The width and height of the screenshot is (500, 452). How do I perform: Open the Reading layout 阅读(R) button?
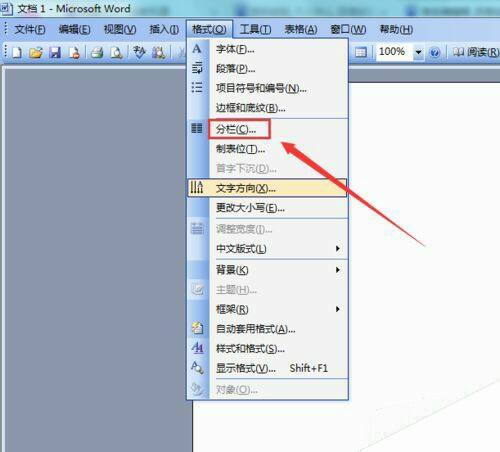coord(476,52)
